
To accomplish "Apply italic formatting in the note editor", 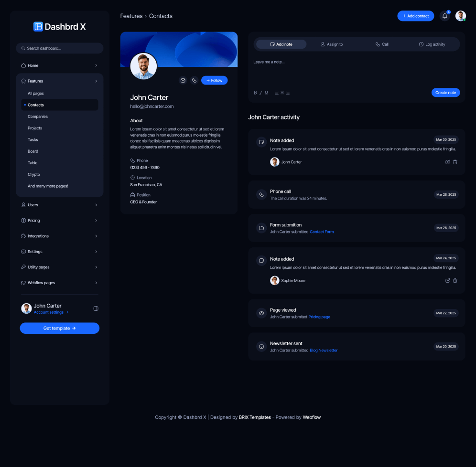I will (x=260, y=92).
